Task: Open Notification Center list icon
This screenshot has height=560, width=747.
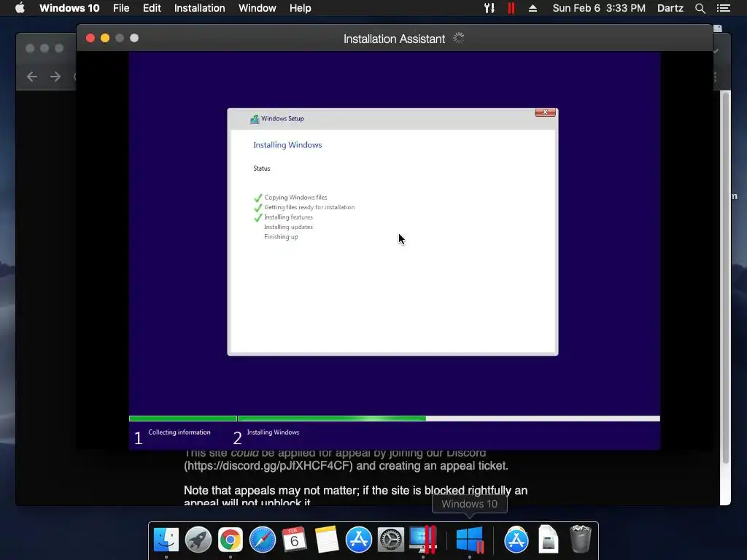Action: tap(723, 8)
